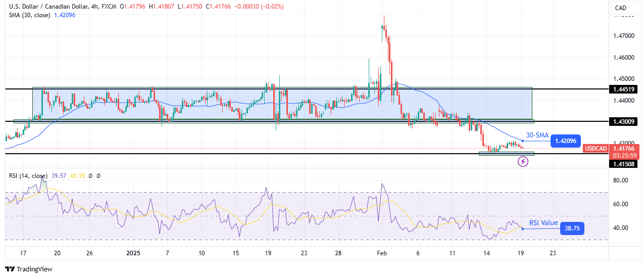Screen dimensions: 644x278
Task: Click the 1.46000 price axis label
Action: tap(623, 58)
